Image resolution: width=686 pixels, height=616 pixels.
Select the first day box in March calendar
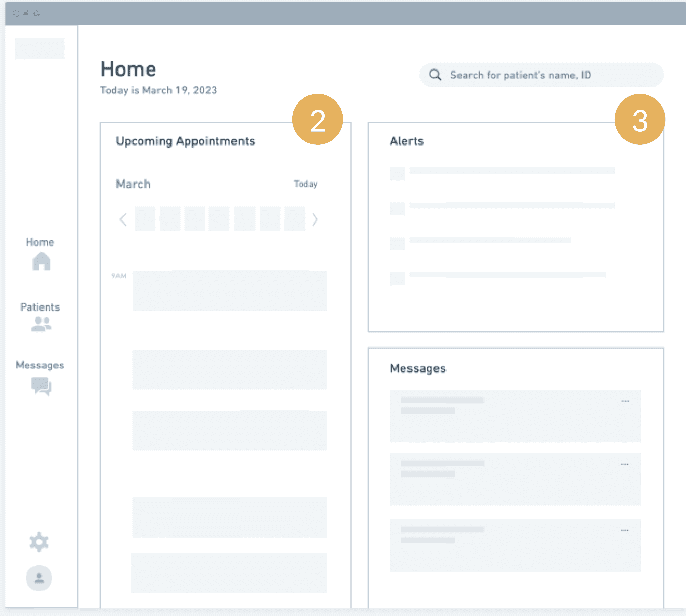[145, 219]
